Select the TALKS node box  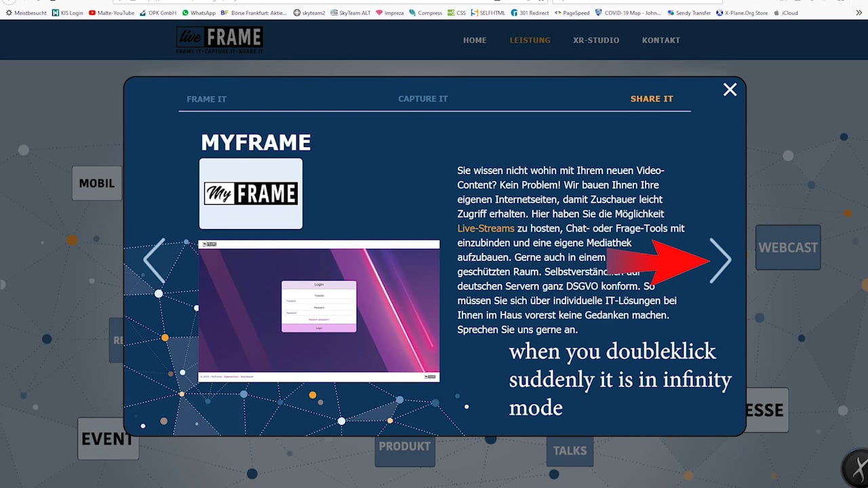click(570, 450)
